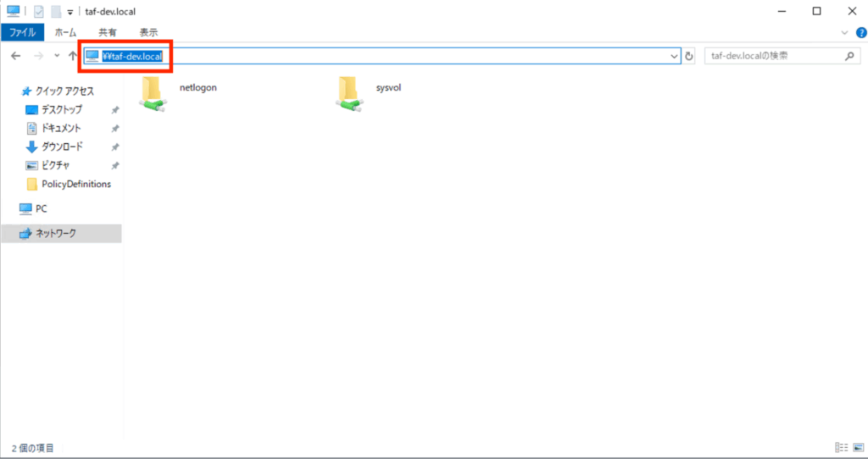Screen dimensions: 868x459
Task: Click the refresh button beside address bar
Action: coord(689,56)
